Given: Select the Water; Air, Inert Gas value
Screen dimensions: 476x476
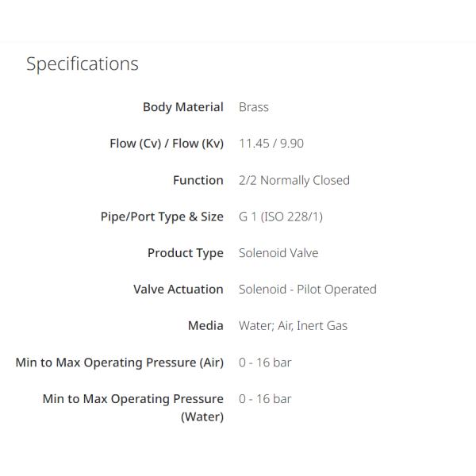Looking at the screenshot, I should [x=293, y=326].
